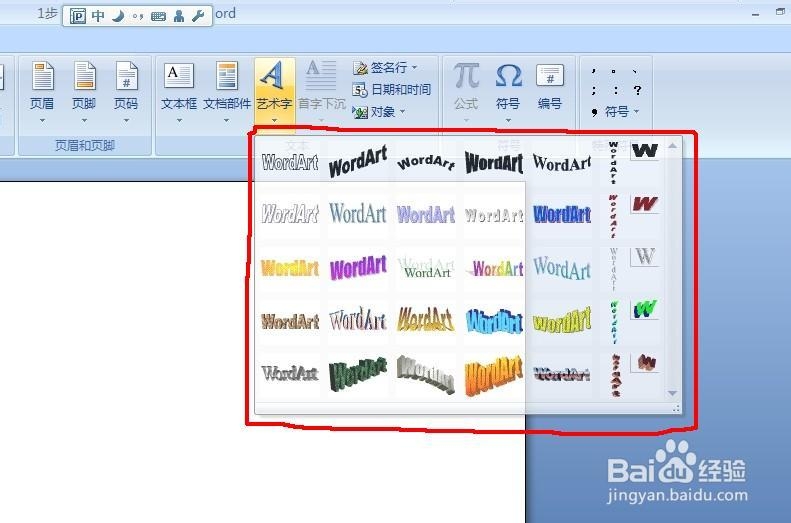Insert the period special symbol

click(613, 72)
